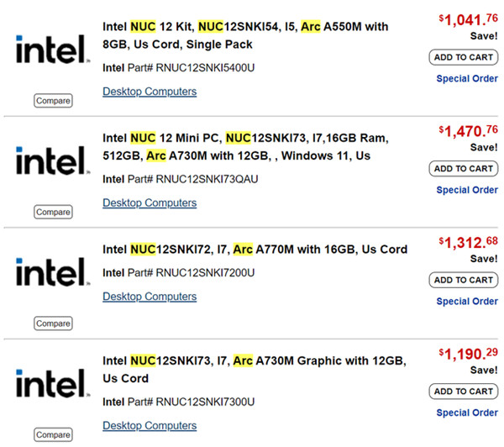Click Special Order for the $1,041.76 item

[x=467, y=79]
